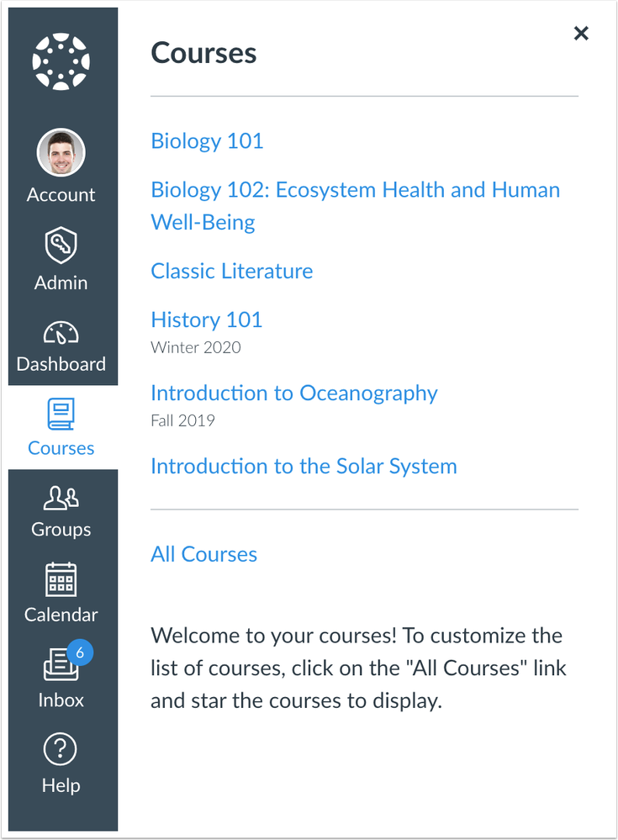Open the Biology 101 course
Image resolution: width=618 pixels, height=840 pixels.
pos(207,141)
